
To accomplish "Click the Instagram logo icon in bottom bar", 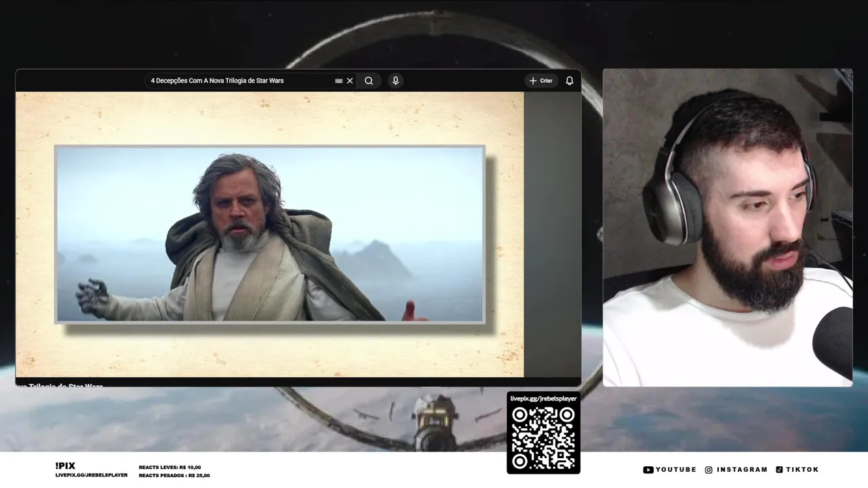I will (709, 470).
